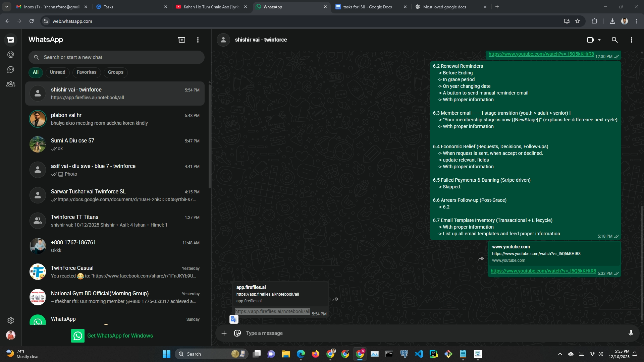The height and width of the screenshot is (362, 644).
Task: Switch to tasks for ISU Google Docs tab
Action: coord(367,7)
